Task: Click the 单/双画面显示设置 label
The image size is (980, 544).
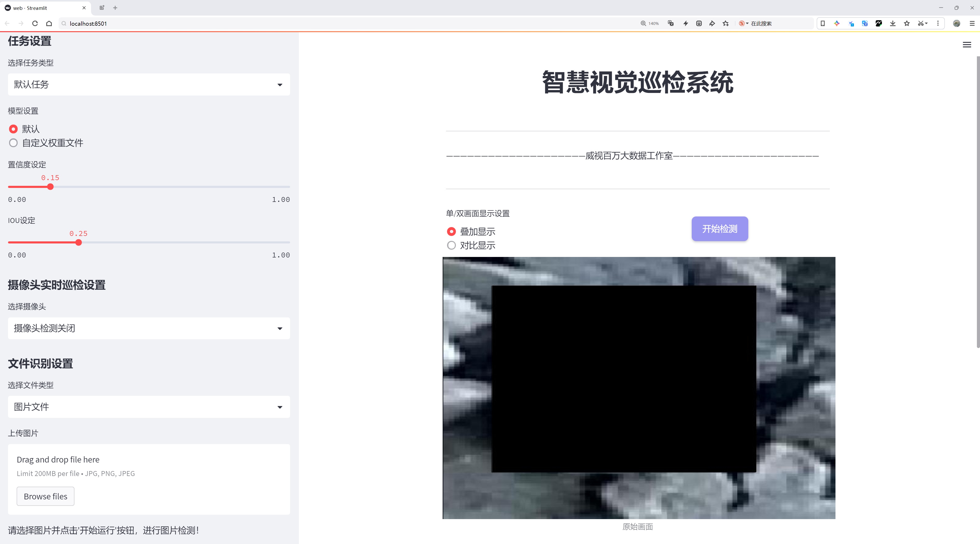Action: [x=478, y=213]
